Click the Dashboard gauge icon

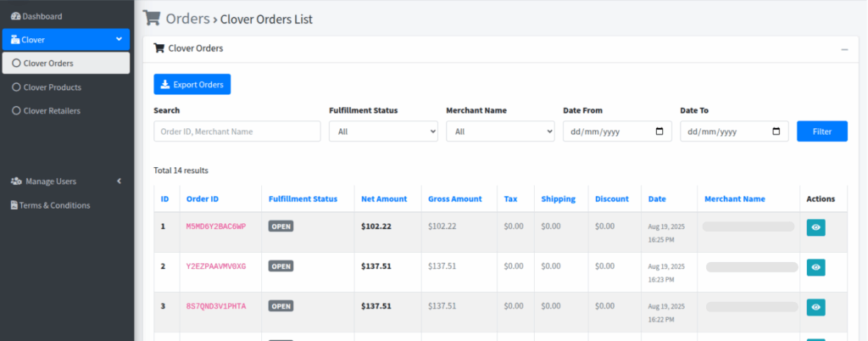pyautogui.click(x=15, y=17)
